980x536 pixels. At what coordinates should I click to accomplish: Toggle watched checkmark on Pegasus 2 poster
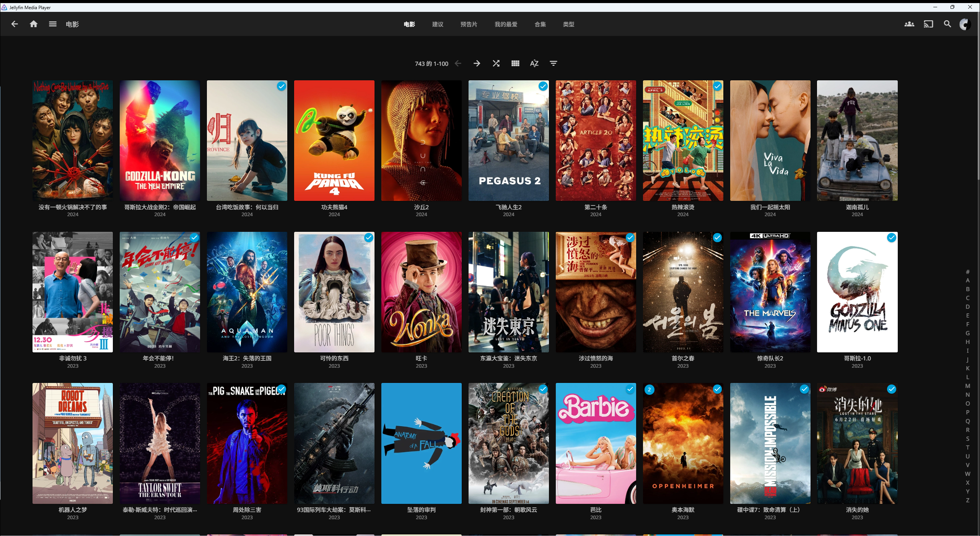[543, 86]
